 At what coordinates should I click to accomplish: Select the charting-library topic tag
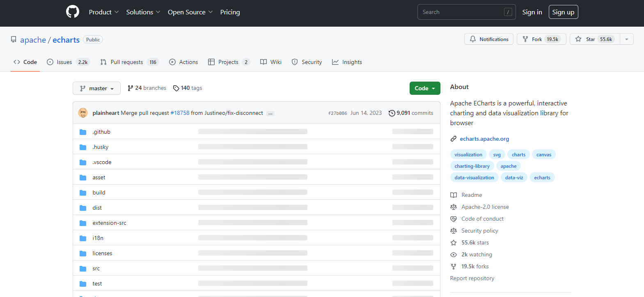[472, 166]
